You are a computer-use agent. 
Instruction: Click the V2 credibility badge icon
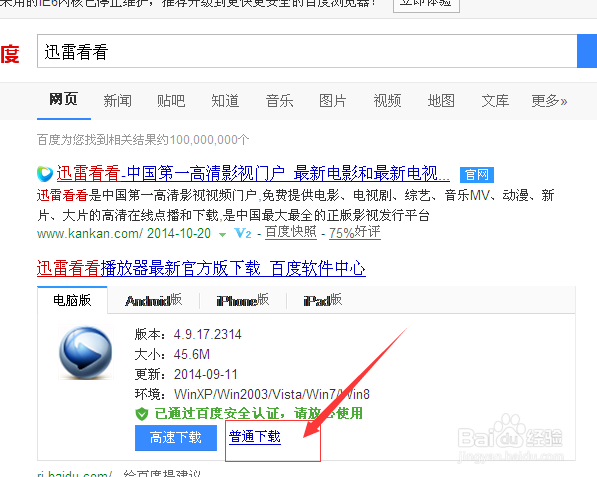click(x=243, y=233)
